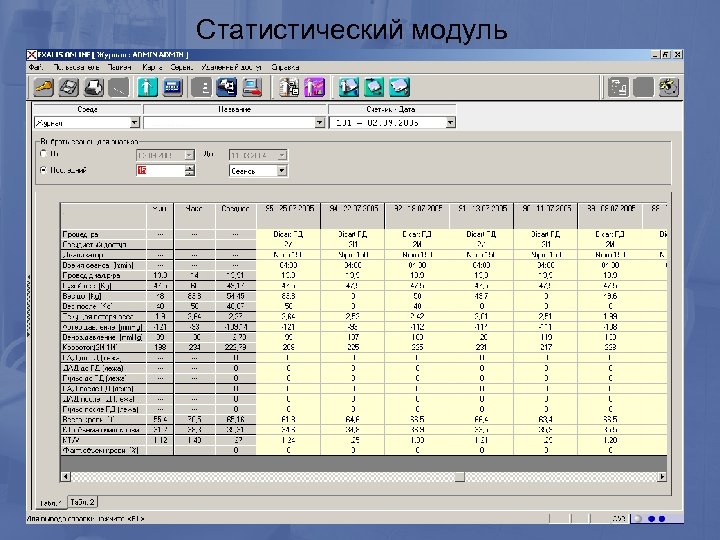
Task: Click the '04:00' cell in column 95
Action: pyautogui.click(x=288, y=265)
